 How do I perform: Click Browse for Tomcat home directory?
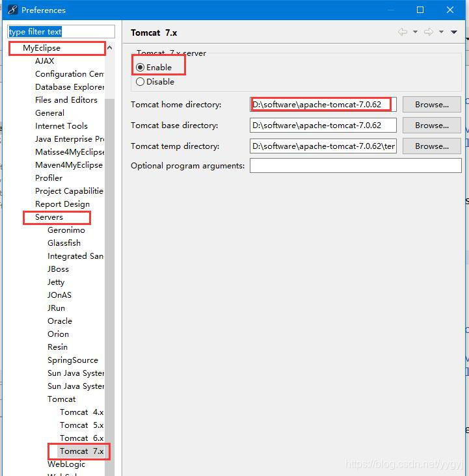tap(432, 105)
